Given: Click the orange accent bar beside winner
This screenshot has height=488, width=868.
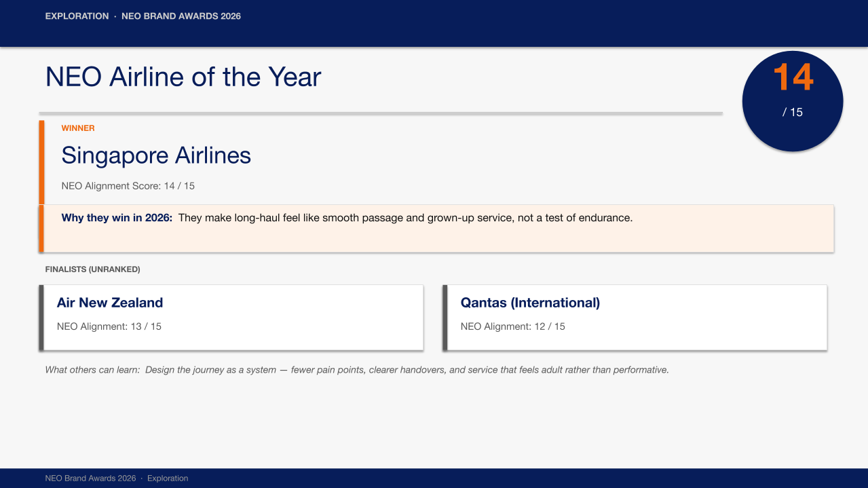Looking at the screenshot, I should (x=41, y=186).
